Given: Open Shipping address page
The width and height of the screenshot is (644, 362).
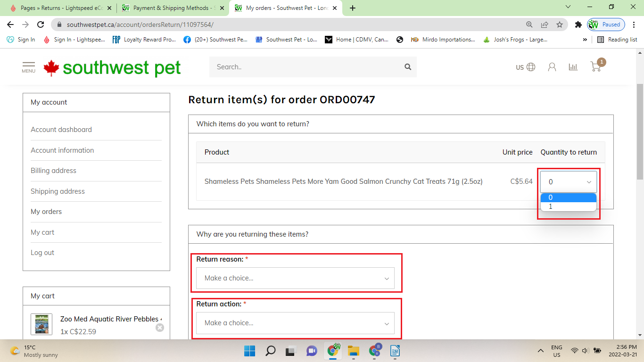Looking at the screenshot, I should tap(58, 191).
